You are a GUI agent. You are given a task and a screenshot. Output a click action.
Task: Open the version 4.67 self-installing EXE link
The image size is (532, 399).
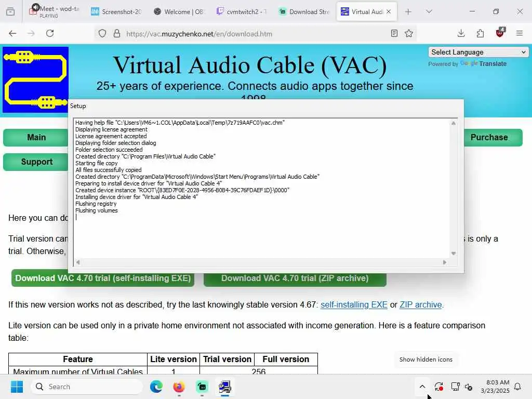[354, 304]
